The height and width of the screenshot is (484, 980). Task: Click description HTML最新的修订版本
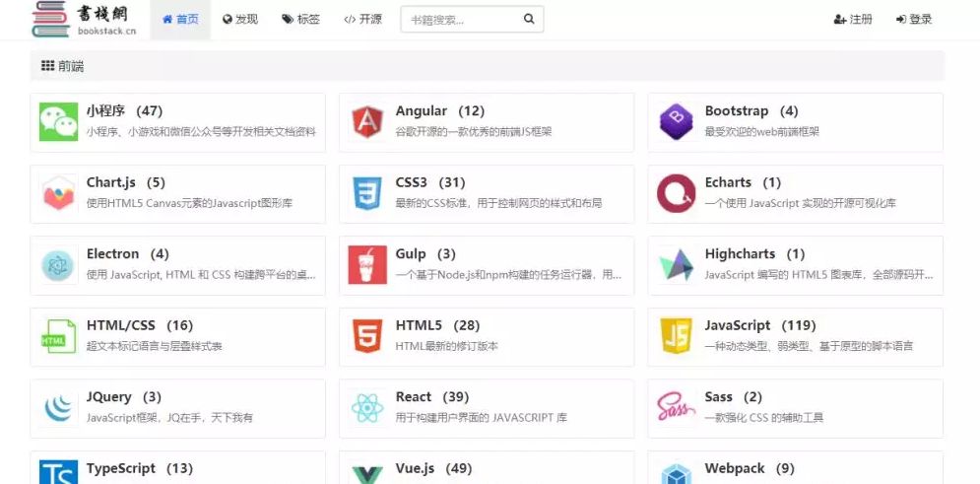[x=447, y=346]
